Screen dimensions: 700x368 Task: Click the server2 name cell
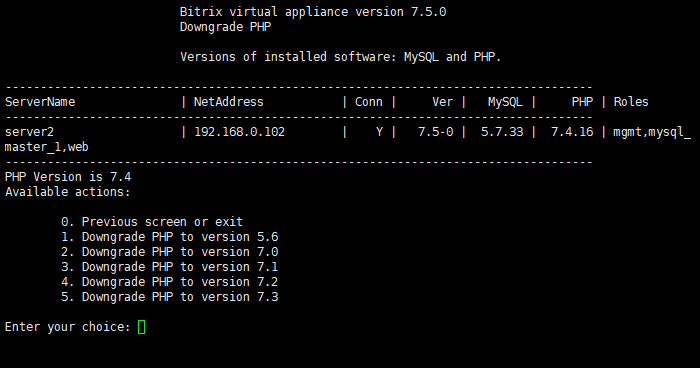point(29,132)
